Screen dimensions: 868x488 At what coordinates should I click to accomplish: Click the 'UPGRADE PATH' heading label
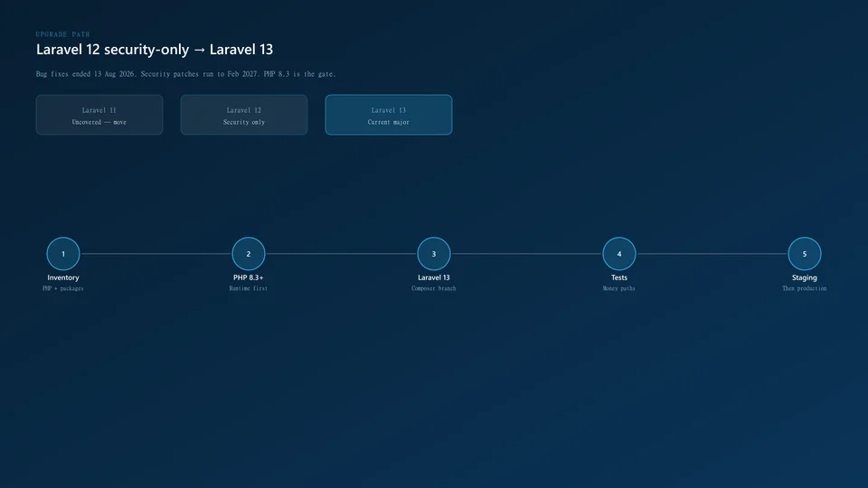coord(62,34)
